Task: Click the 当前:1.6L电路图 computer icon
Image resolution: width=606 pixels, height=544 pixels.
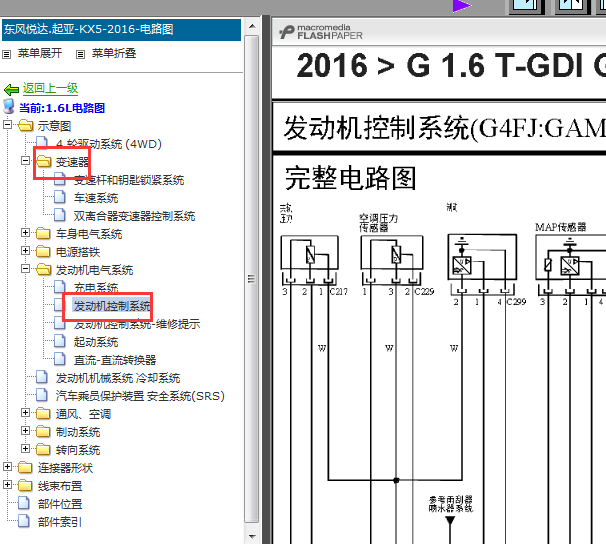Action: tap(9, 106)
